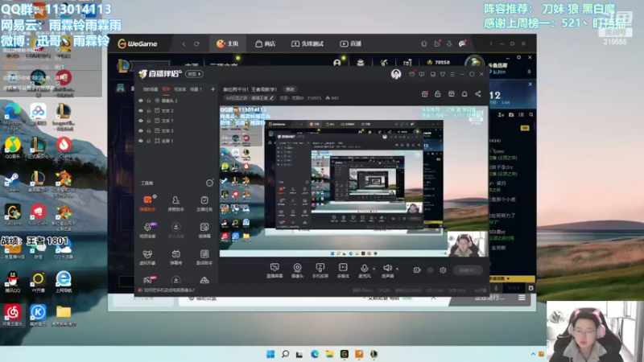Expand the toolbox more-options circle button
Screen dimensions: 644x362
click(209, 183)
